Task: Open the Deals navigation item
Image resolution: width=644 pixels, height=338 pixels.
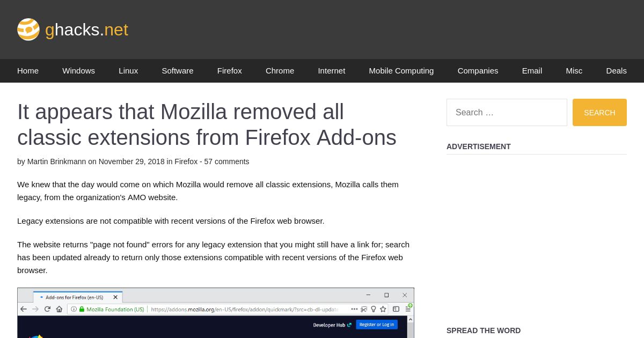Action: pyautogui.click(x=616, y=71)
